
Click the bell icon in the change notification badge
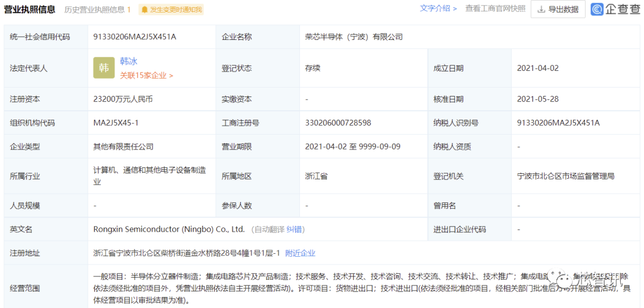(x=144, y=10)
